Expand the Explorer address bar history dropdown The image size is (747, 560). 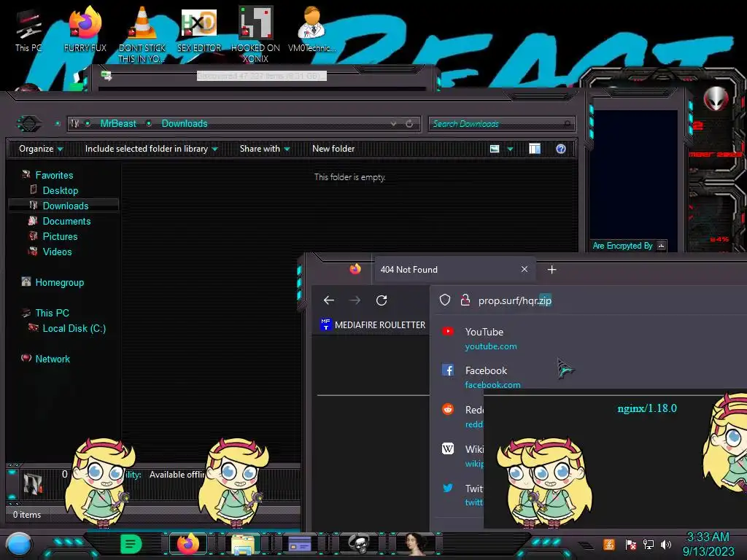tap(393, 124)
